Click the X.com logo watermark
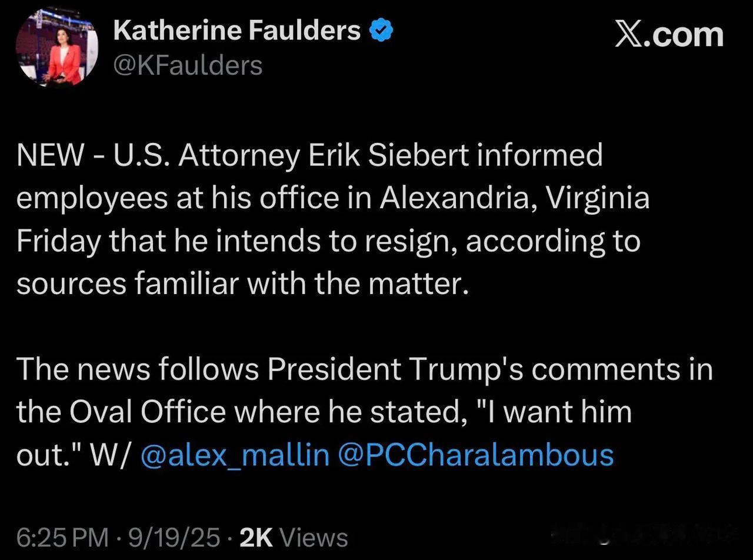The height and width of the screenshot is (560, 753). coord(669,35)
